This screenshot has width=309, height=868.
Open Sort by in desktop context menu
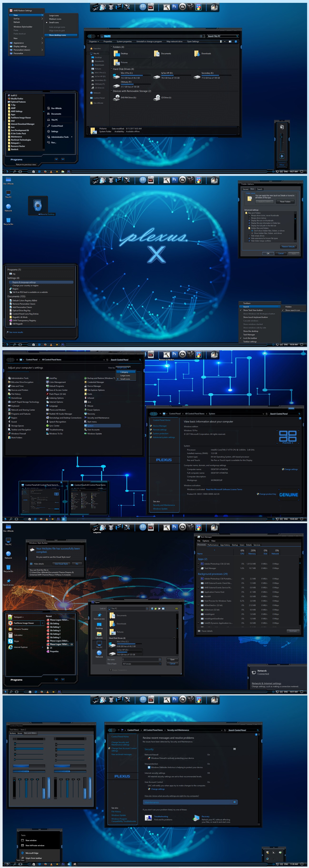26,19
